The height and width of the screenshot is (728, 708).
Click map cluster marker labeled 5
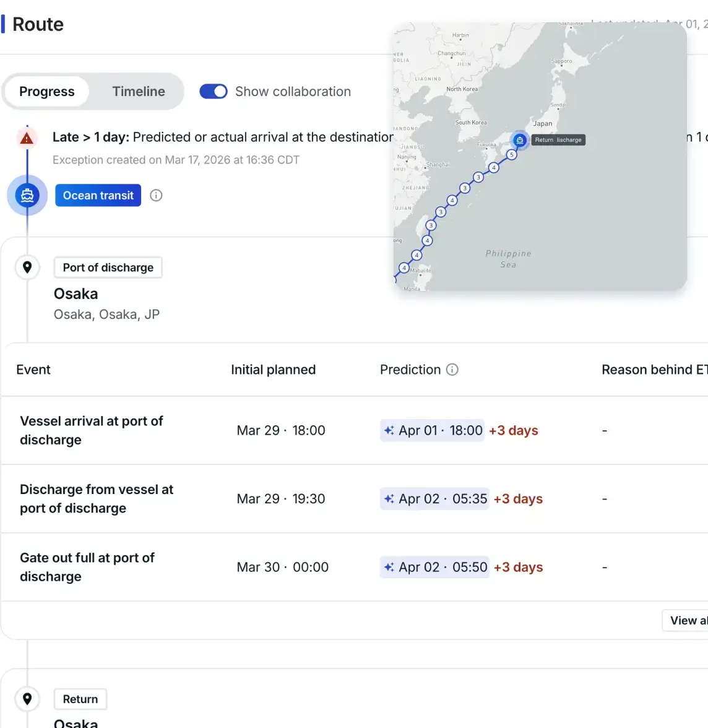click(512, 155)
